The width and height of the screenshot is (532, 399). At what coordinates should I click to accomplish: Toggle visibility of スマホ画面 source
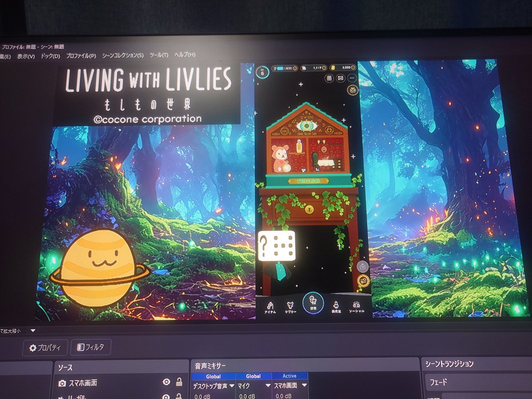pos(166,382)
